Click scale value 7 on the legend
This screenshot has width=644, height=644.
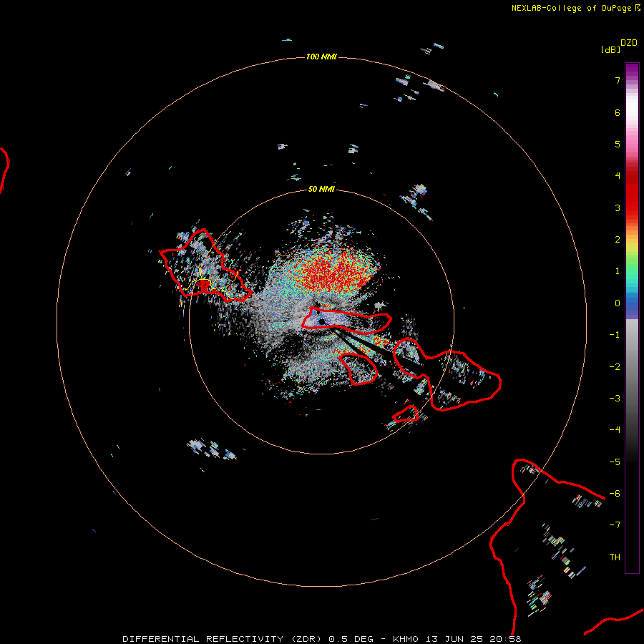[x=618, y=80]
